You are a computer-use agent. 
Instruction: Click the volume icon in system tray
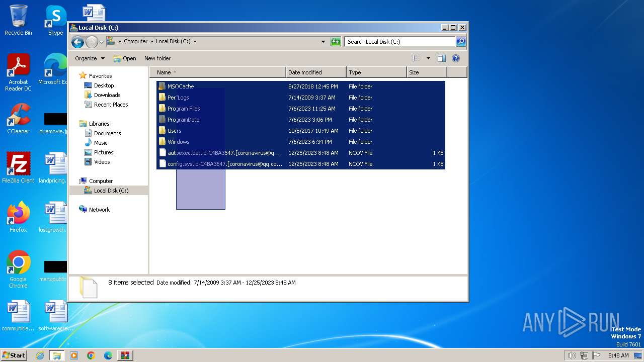(572, 355)
